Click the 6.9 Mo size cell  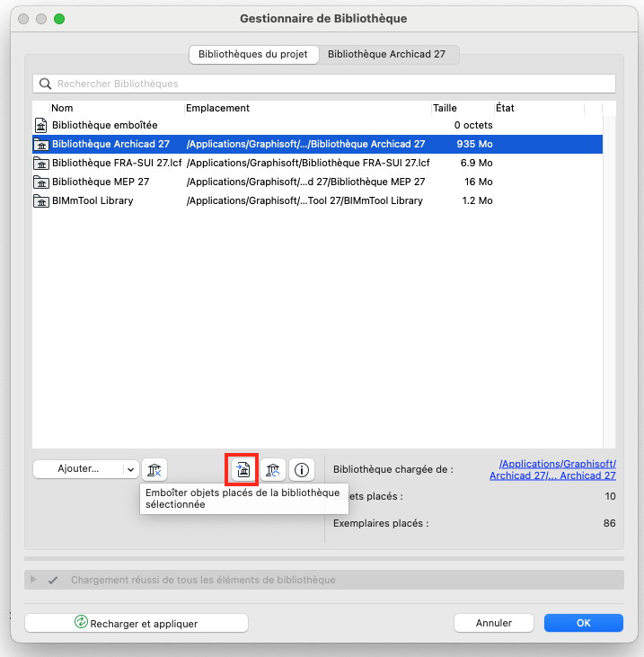(477, 163)
